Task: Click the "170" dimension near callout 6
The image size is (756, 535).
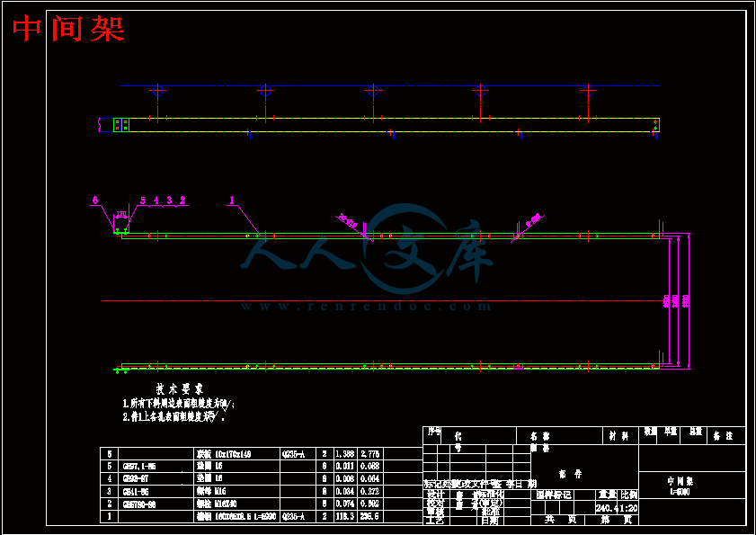Action: pos(120,214)
